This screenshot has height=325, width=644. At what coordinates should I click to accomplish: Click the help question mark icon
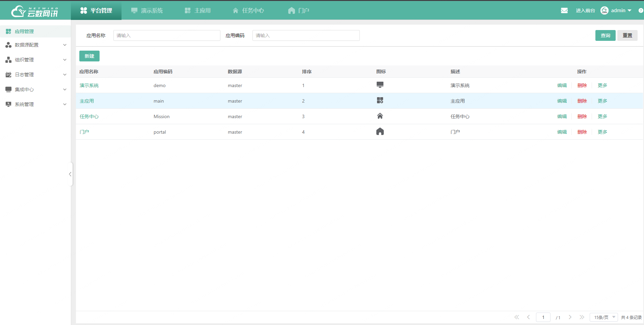click(x=640, y=10)
